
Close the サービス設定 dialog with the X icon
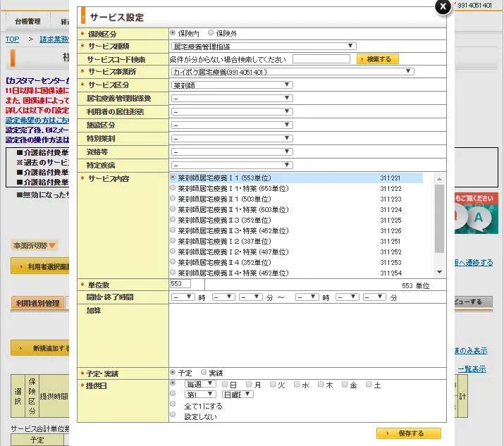(x=442, y=7)
